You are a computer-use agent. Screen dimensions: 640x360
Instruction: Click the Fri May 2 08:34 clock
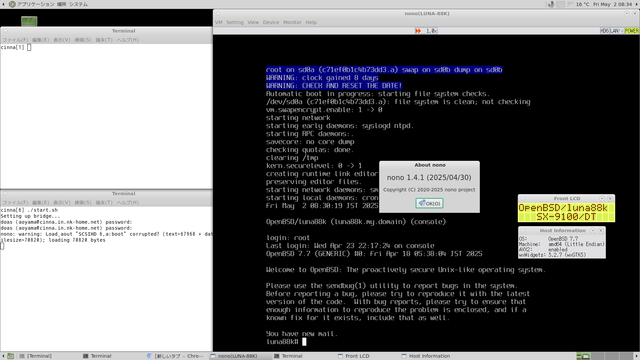613,4
